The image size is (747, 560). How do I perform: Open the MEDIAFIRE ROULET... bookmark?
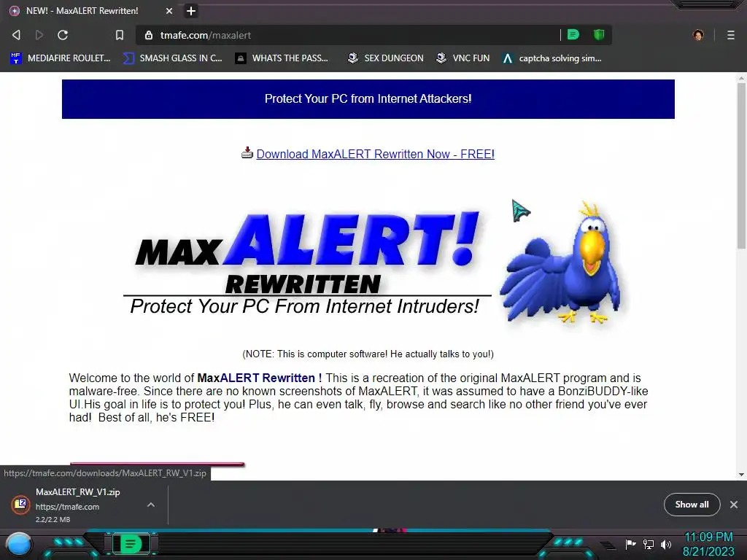point(61,58)
